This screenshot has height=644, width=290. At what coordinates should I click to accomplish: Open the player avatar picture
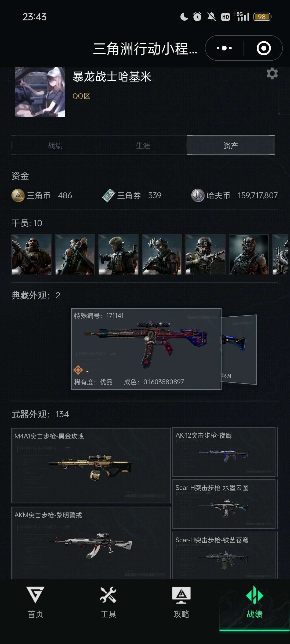pos(40,92)
